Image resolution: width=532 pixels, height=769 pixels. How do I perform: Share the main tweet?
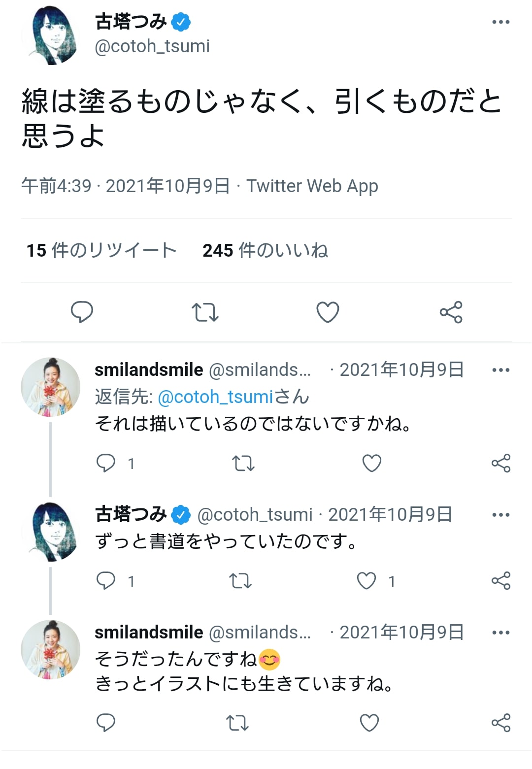[x=451, y=312]
